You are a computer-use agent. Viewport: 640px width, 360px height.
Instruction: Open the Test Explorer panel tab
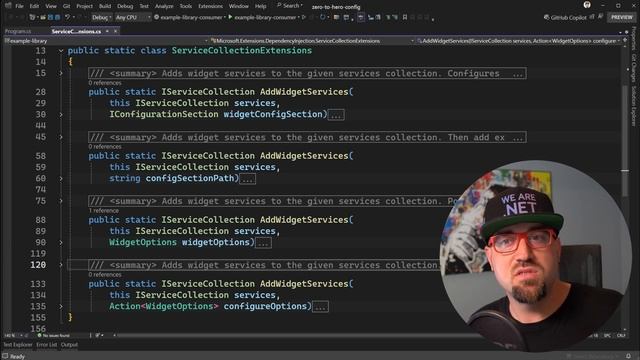coord(18,345)
